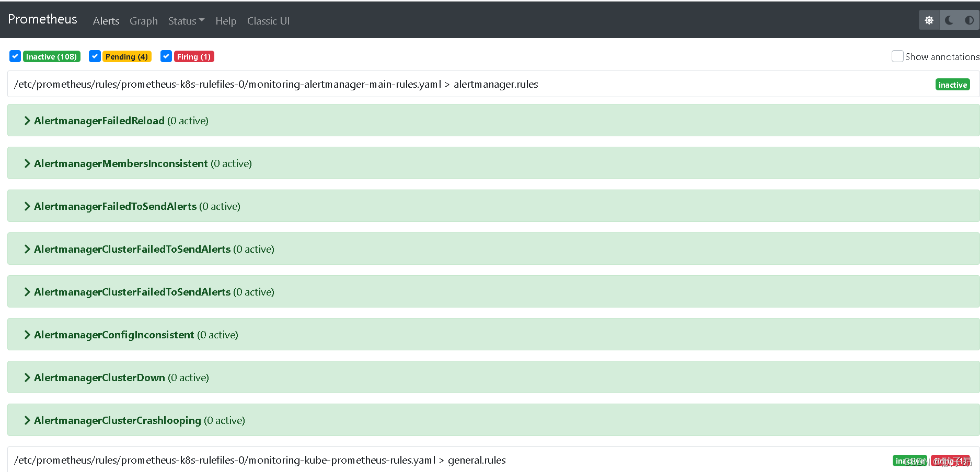Expand the AlertmanagerConfigInconsistent rule chevron

pos(27,335)
